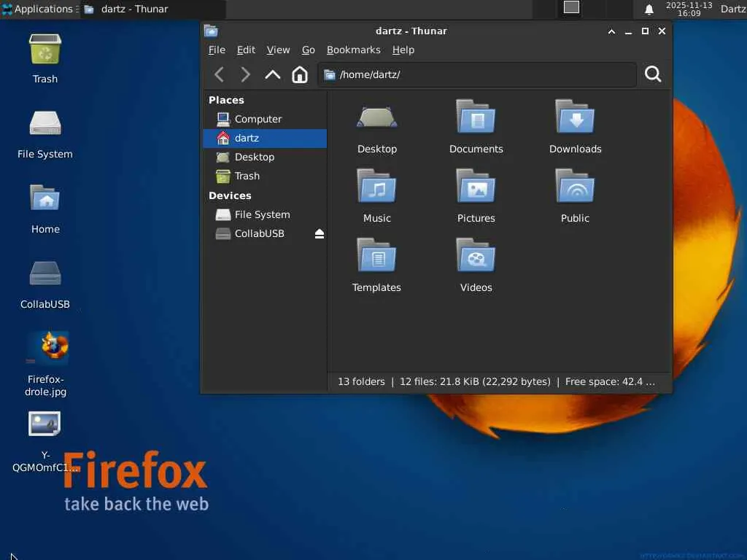Open the File menu
Screen dimensions: 747x560
[217, 50]
